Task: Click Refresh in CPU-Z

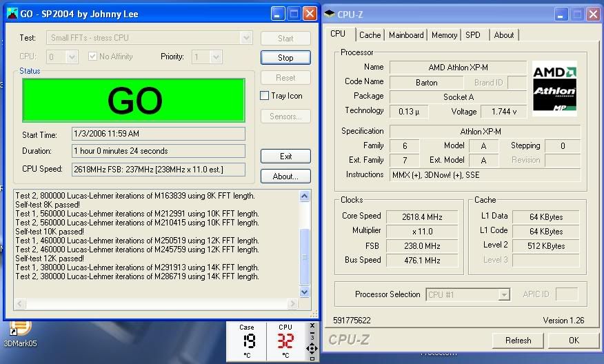Action: click(518, 341)
